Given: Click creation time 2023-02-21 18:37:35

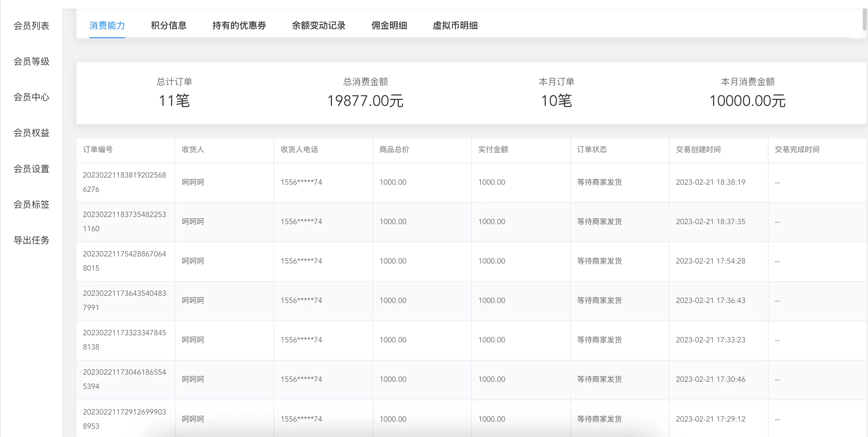Looking at the screenshot, I should pyautogui.click(x=710, y=222).
